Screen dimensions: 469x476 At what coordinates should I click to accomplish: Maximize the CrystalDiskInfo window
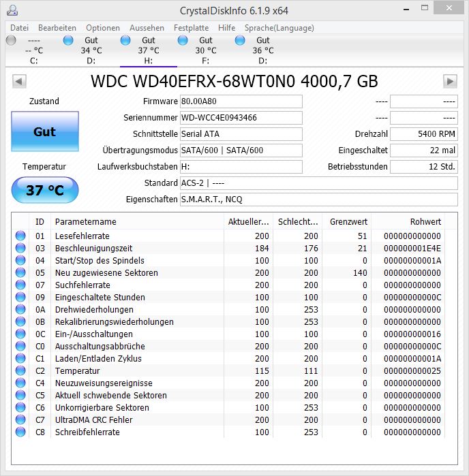tap(425, 8)
